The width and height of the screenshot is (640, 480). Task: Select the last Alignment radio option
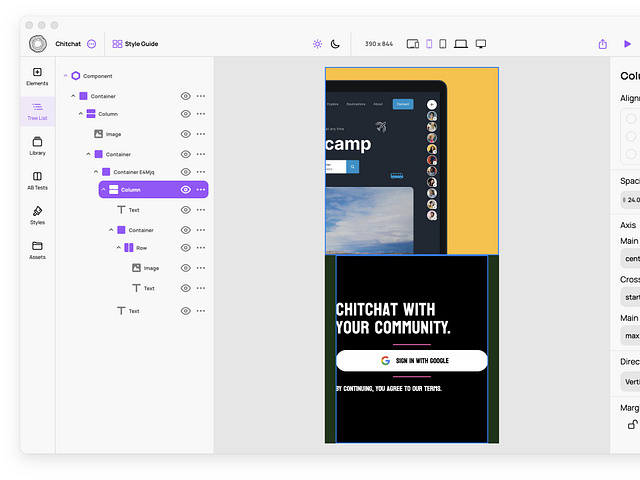pyautogui.click(x=631, y=154)
